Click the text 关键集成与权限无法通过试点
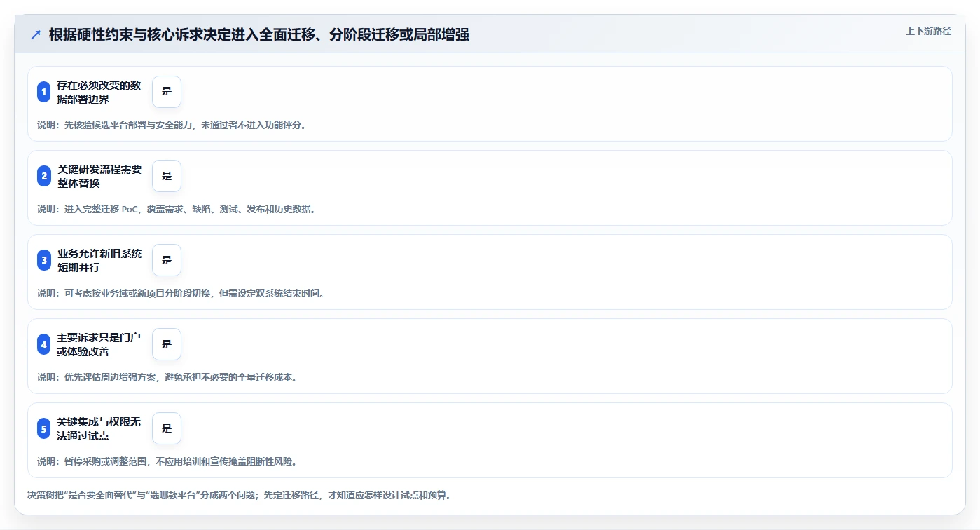 (99, 428)
